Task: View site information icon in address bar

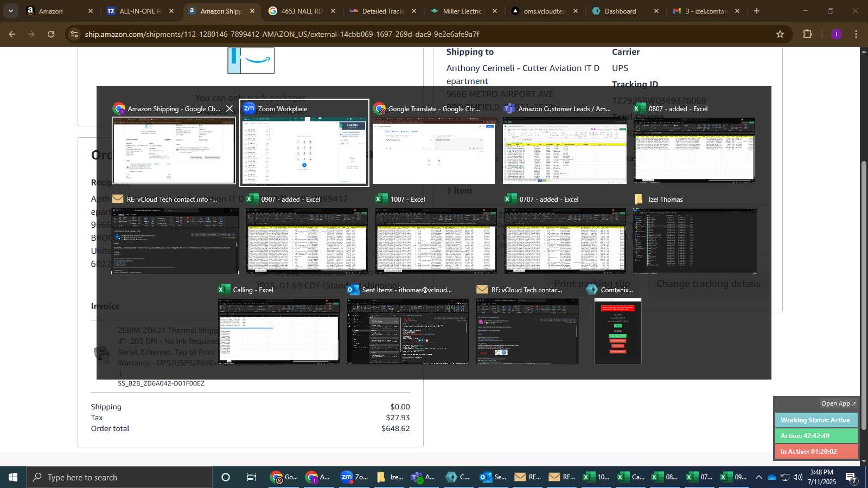Action: pos(74,34)
